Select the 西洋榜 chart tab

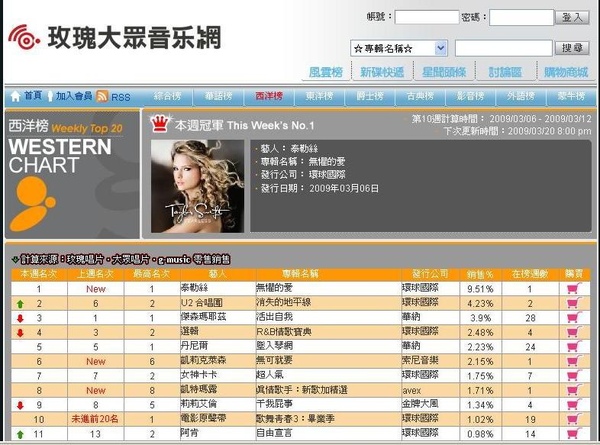(x=269, y=96)
